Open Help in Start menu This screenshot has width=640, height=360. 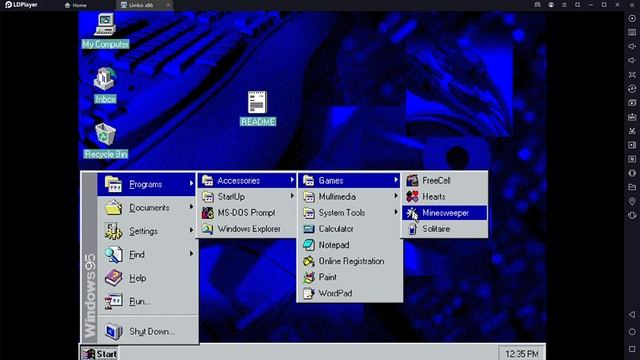click(x=147, y=278)
